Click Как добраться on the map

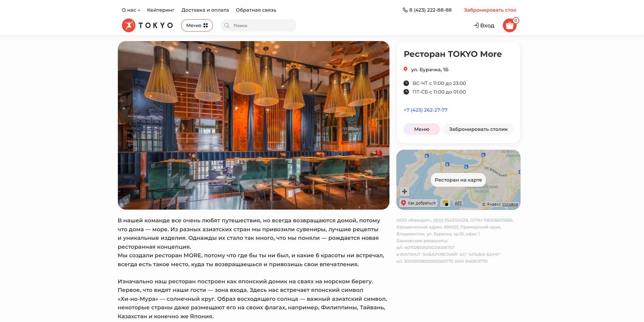point(419,203)
